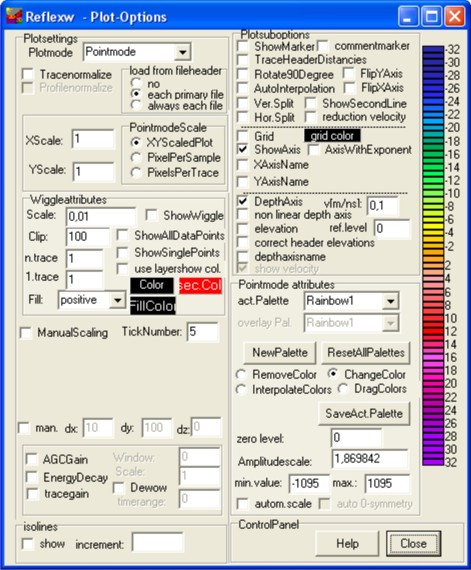Tick the isolines show checkbox
The image size is (471, 570).
click(x=28, y=544)
